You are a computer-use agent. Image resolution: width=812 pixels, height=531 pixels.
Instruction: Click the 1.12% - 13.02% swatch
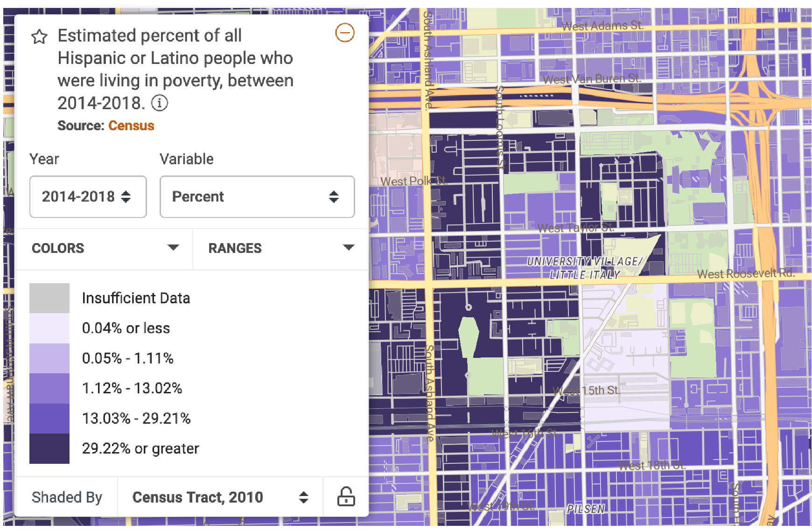point(49,388)
